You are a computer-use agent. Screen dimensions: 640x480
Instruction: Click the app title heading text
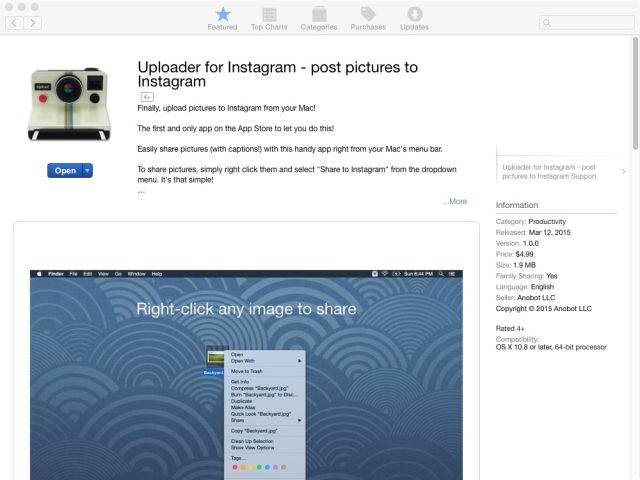[278, 74]
